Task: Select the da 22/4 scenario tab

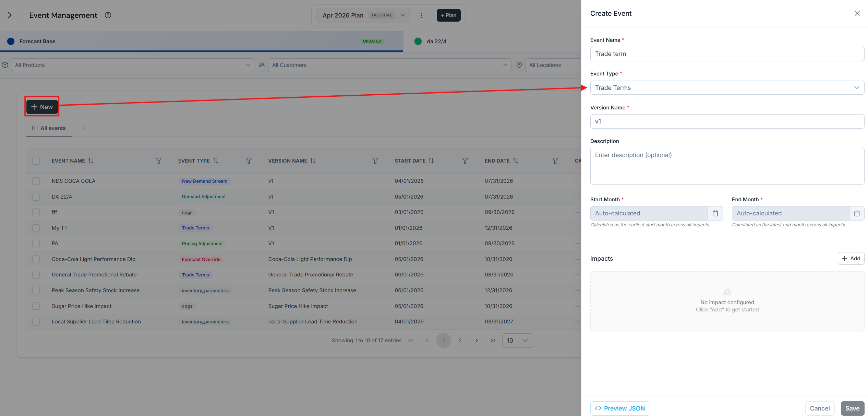Action: (x=492, y=41)
